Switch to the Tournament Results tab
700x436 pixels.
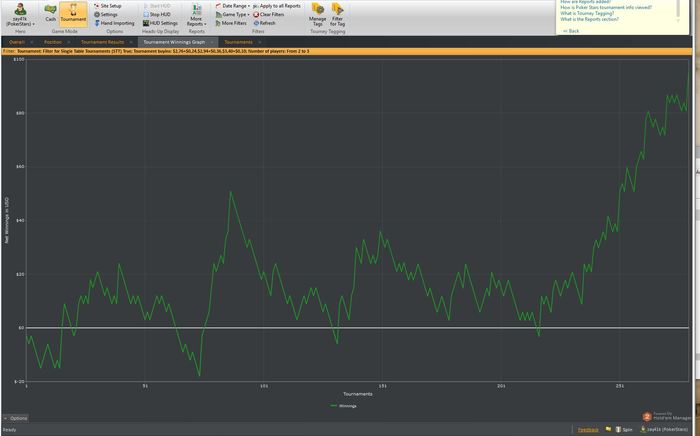click(x=102, y=42)
